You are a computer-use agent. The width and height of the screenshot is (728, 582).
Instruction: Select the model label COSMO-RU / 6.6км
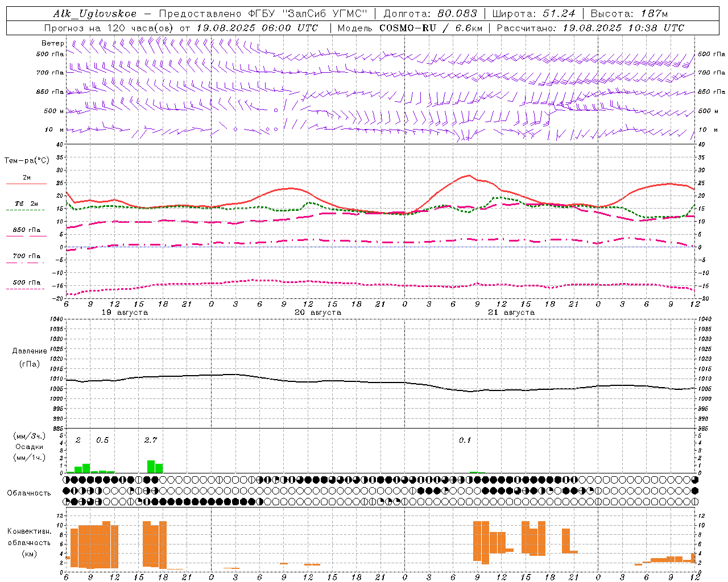pyautogui.click(x=431, y=28)
